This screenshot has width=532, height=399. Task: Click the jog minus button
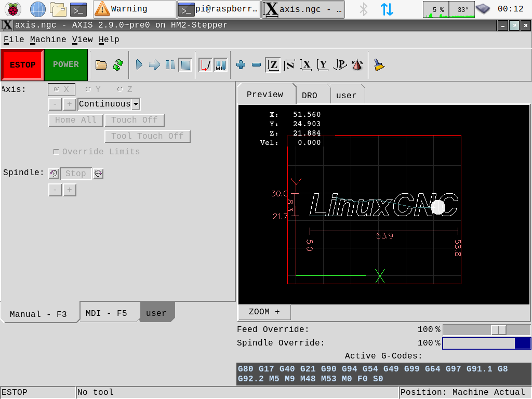pyautogui.click(x=55, y=104)
